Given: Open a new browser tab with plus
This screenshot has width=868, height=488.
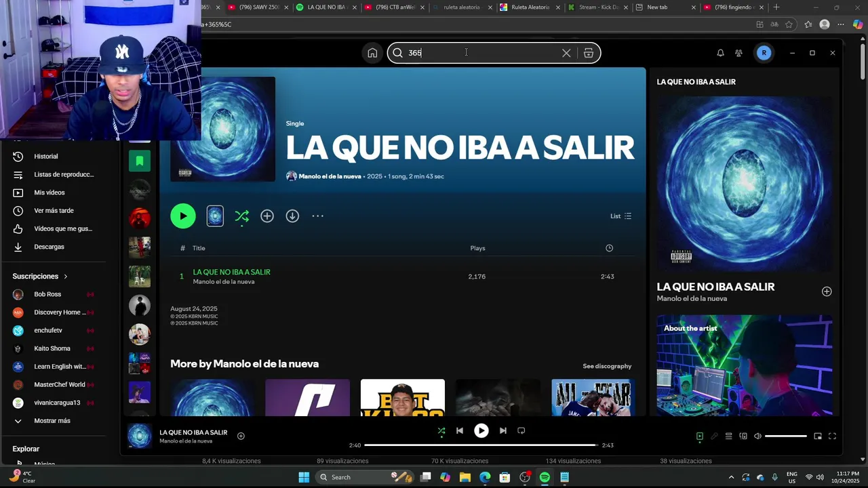Looking at the screenshot, I should [776, 7].
